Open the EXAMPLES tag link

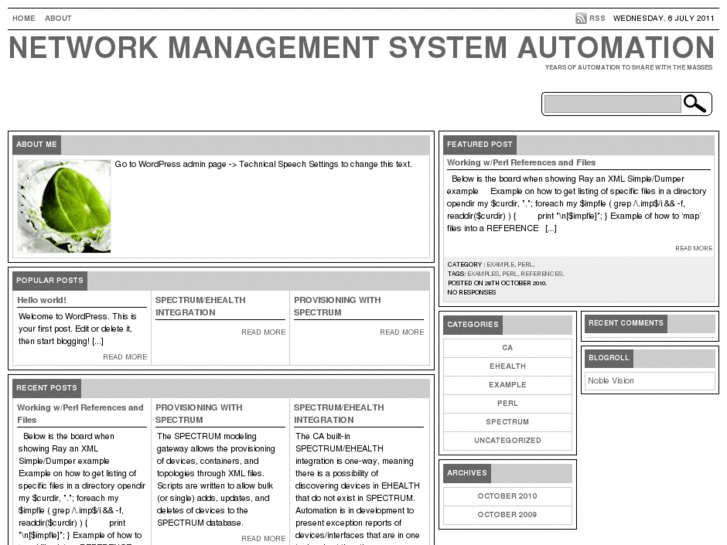(483, 274)
